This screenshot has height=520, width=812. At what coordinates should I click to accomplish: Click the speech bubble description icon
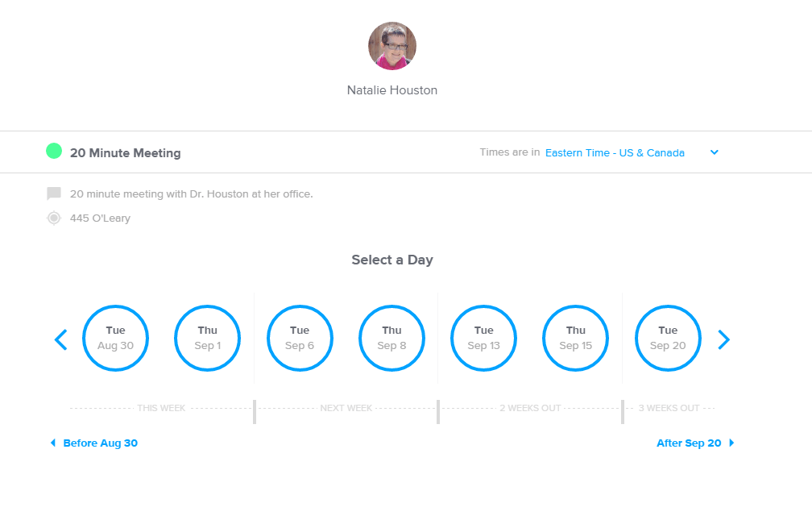pyautogui.click(x=54, y=193)
